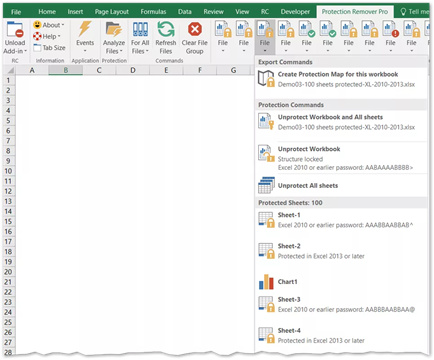Switch to the Home ribbon tab
Viewport: 434px width, 360px height.
point(47,12)
